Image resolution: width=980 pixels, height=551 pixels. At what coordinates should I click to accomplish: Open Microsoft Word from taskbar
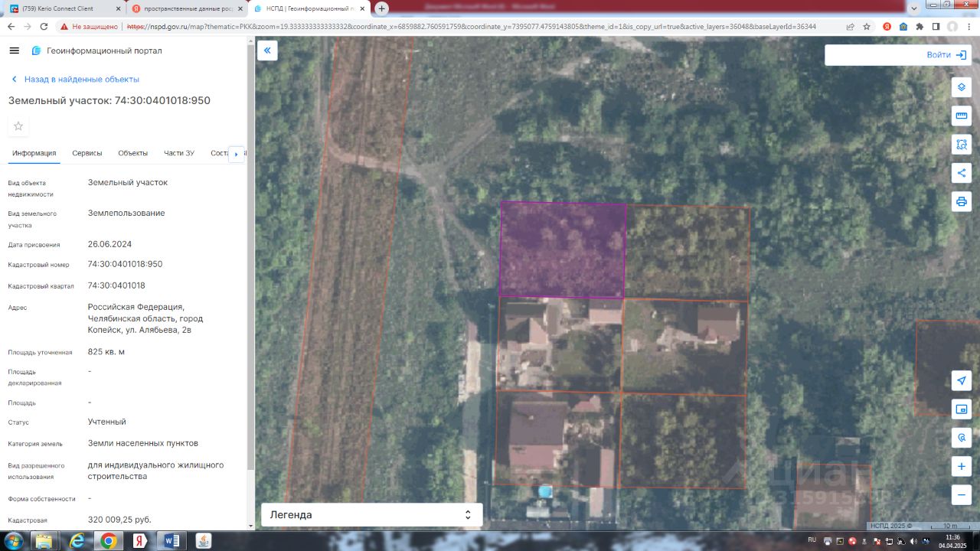(171, 541)
